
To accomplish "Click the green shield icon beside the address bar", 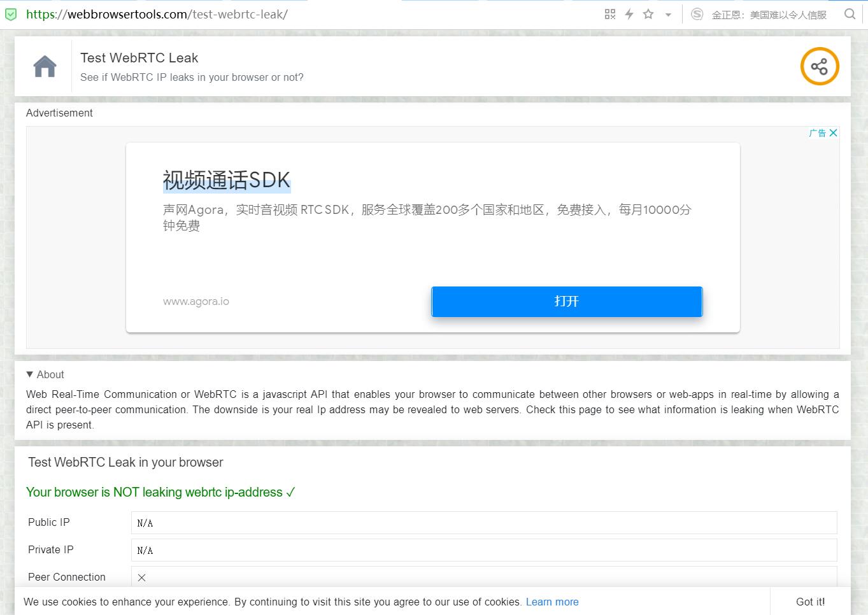I will [10, 13].
